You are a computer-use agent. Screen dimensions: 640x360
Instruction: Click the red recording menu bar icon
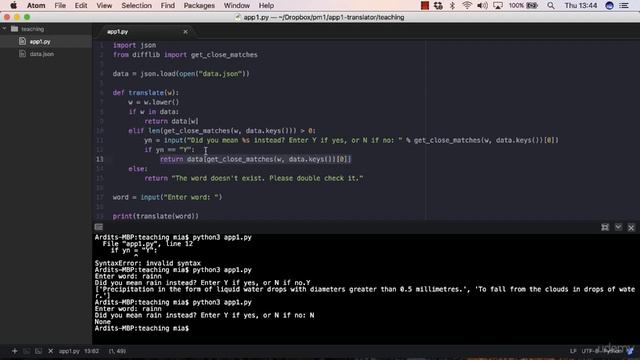424,6
